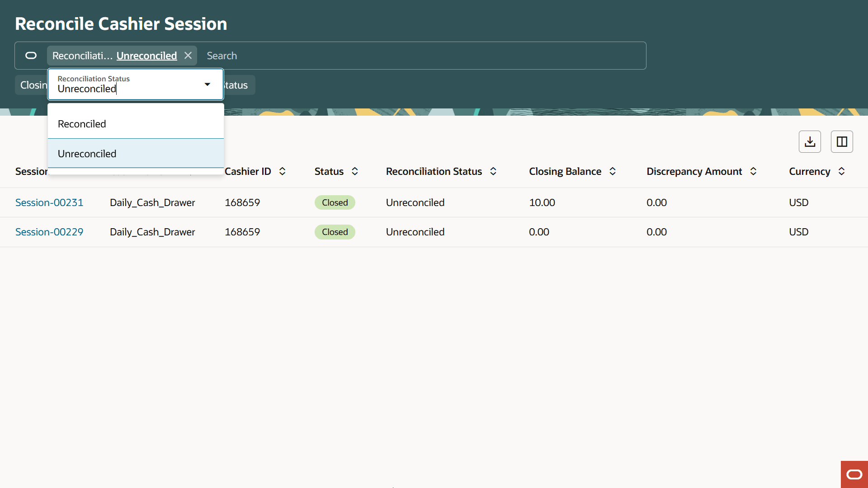Export the table using the download icon
Image resolution: width=868 pixels, height=488 pixels.
(809, 141)
